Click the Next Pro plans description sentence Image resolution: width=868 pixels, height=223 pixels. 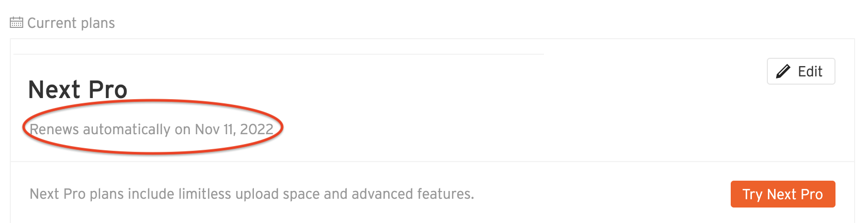click(251, 194)
